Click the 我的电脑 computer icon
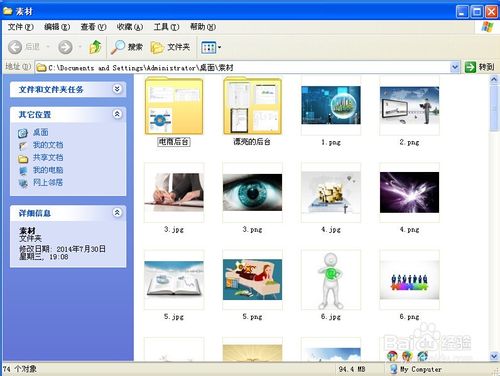This screenshot has height=376, width=500. [x=23, y=171]
